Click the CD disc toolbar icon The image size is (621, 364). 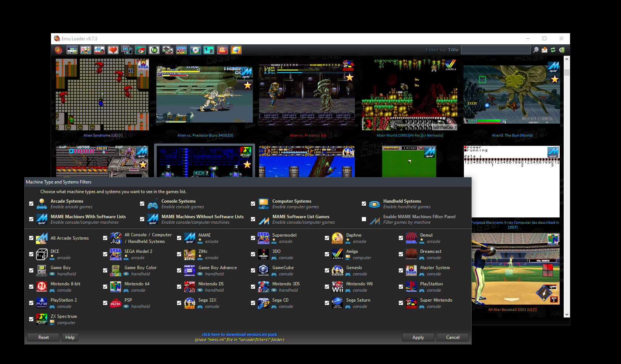point(195,50)
